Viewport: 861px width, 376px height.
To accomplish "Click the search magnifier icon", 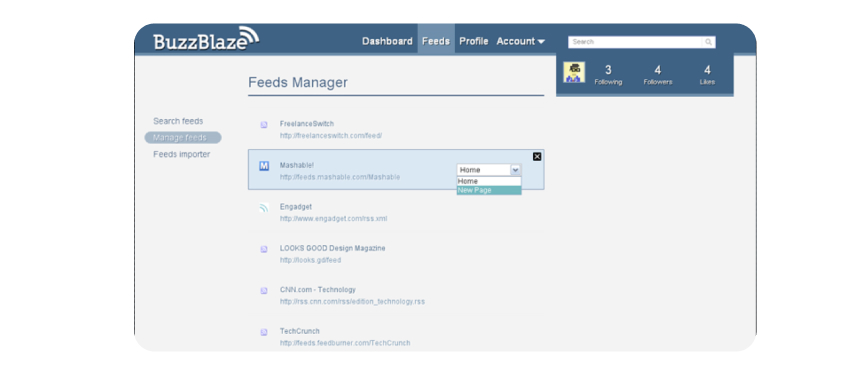I will tap(708, 42).
